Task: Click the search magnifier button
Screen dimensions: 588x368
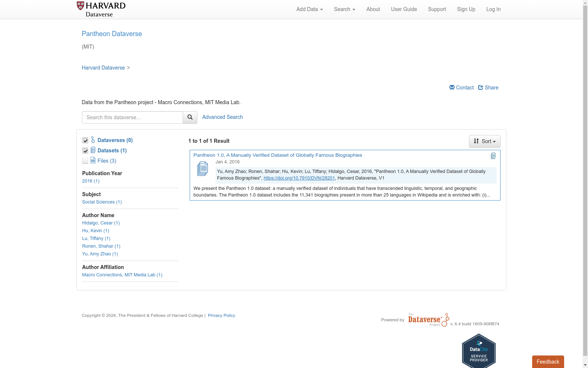Action: 190,117
